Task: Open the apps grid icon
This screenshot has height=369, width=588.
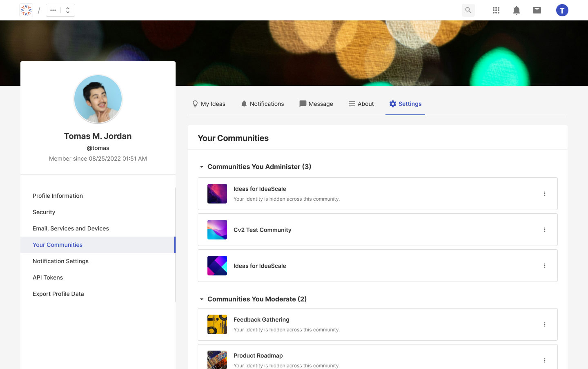Action: [496, 10]
